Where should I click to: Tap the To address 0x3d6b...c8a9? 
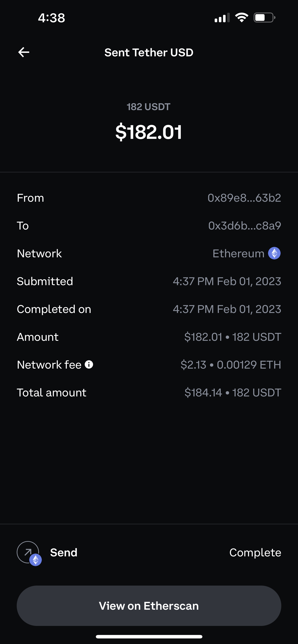244,226
